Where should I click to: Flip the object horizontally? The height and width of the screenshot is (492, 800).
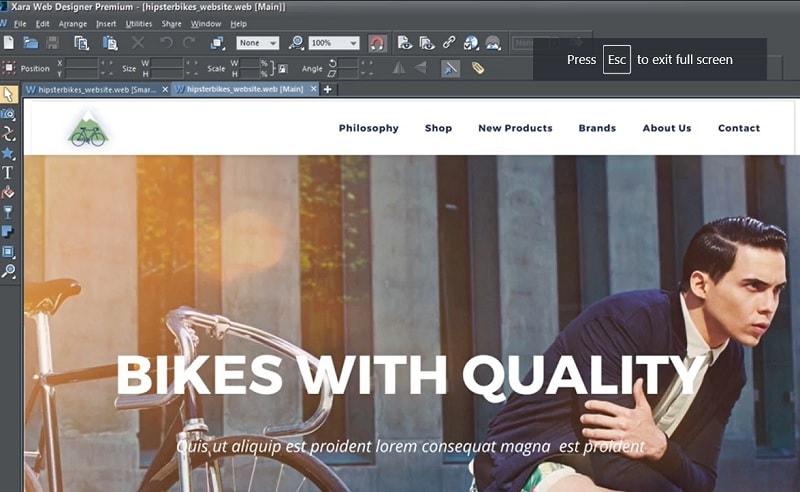coord(399,68)
